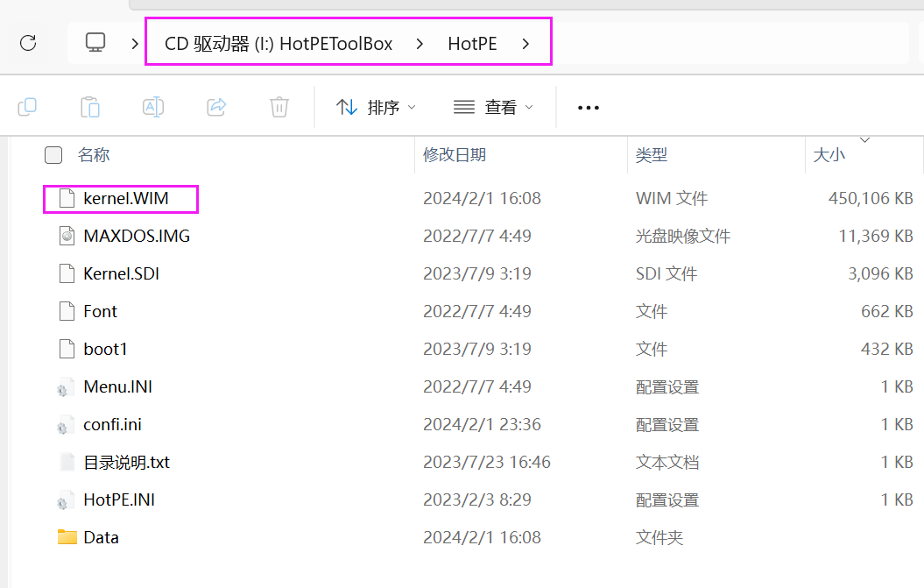Select the file name kernel.WIM
This screenshot has height=588, width=924.
(126, 199)
